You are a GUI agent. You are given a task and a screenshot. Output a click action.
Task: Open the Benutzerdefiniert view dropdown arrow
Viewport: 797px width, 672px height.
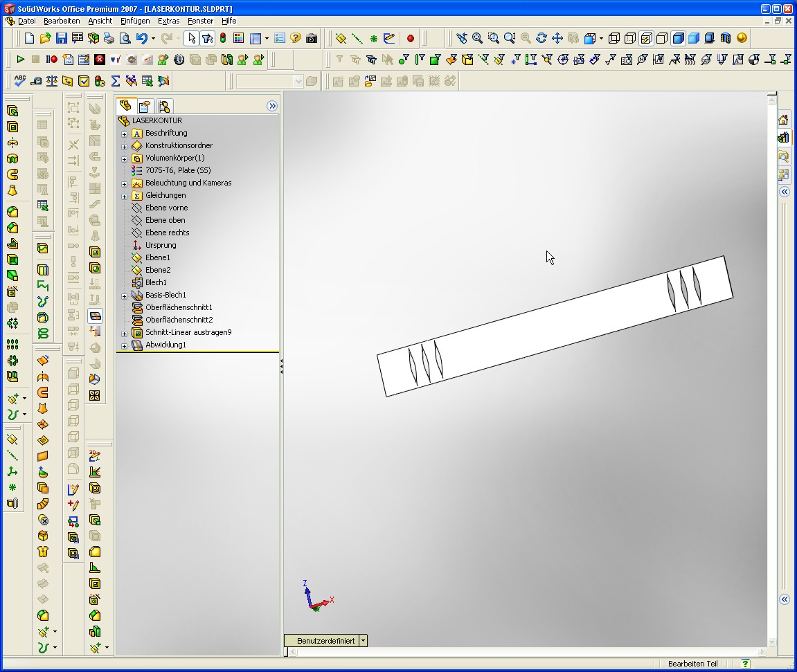[363, 641]
